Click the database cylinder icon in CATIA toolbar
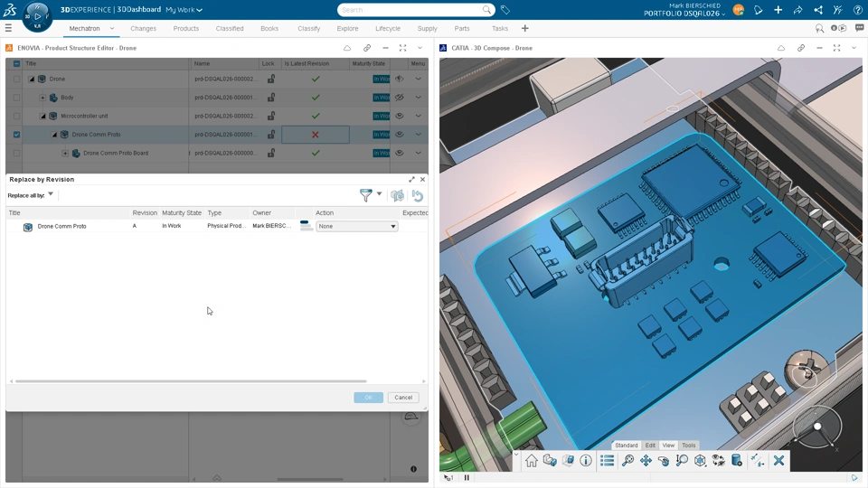 pyautogui.click(x=737, y=460)
